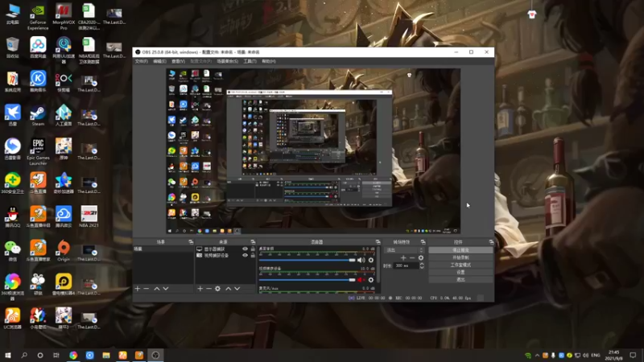This screenshot has height=362, width=644.
Task: Add a new source with the Sources plus icon
Action: (200, 289)
